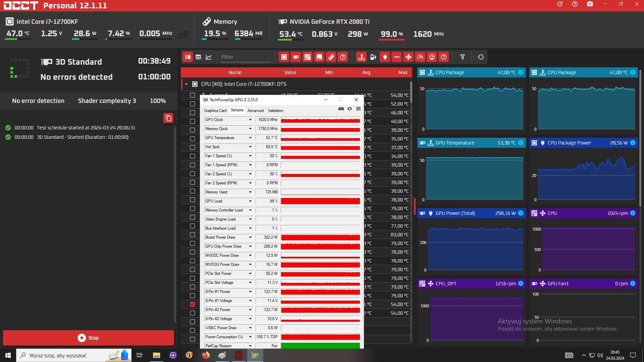The height and width of the screenshot is (362, 644).
Task: Switch sensor view to table layout
Action: 198,57
